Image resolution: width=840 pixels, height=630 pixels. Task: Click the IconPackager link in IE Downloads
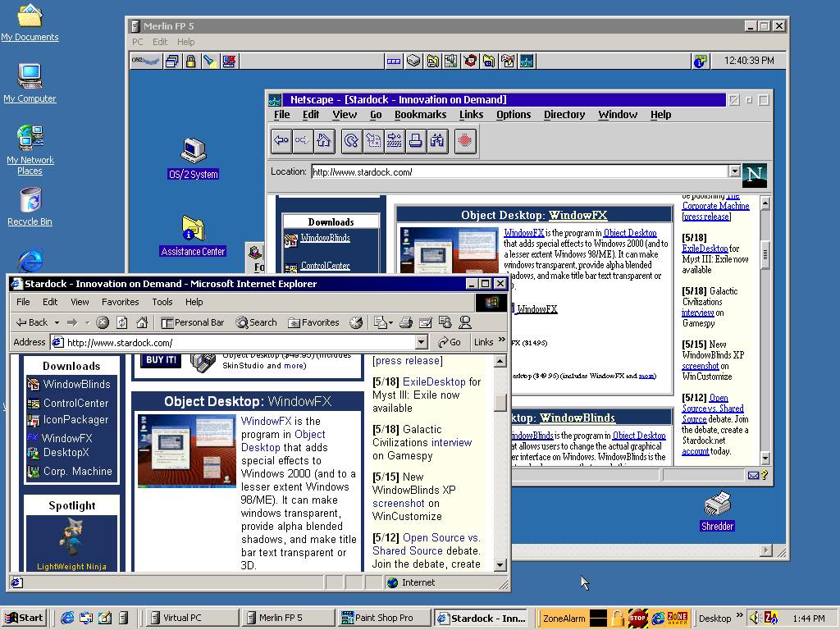75,419
